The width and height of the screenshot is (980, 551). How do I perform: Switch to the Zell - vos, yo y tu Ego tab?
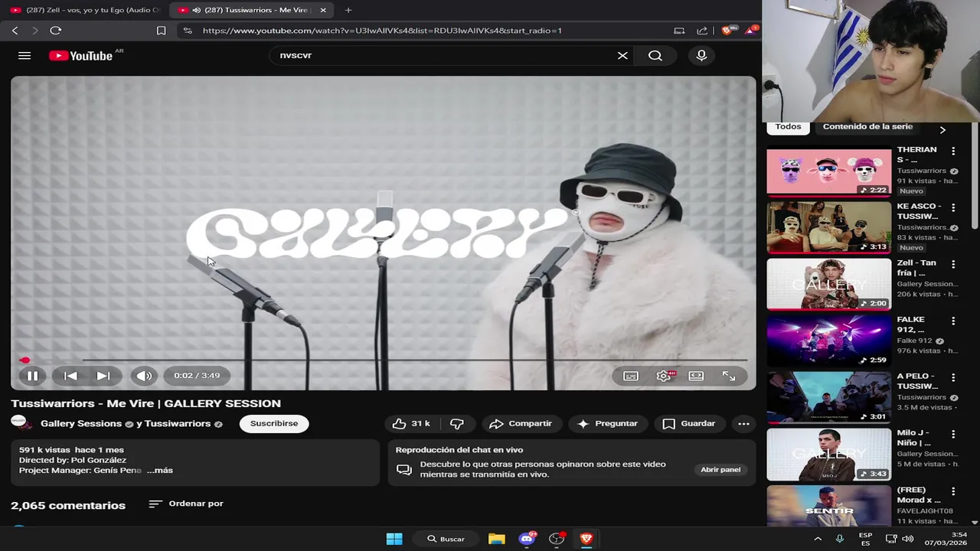coord(86,10)
